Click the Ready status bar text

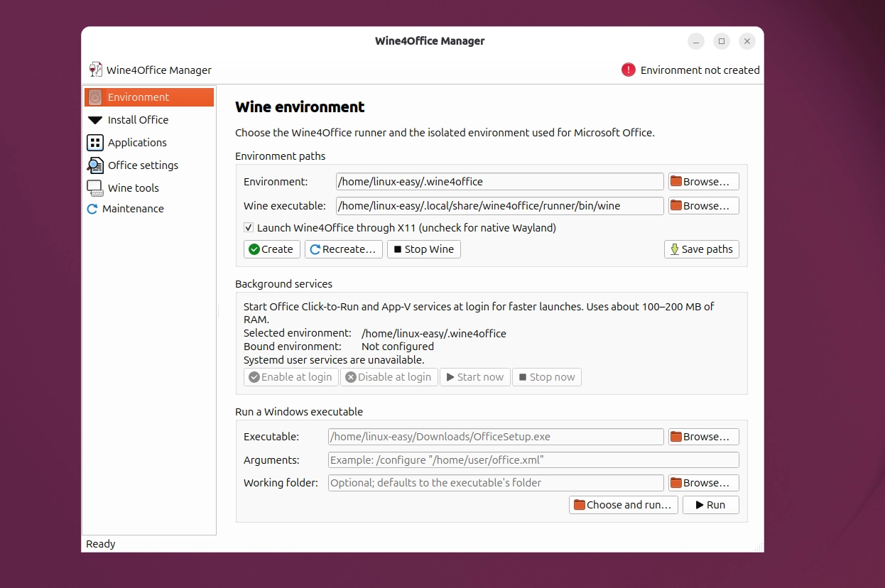point(100,544)
